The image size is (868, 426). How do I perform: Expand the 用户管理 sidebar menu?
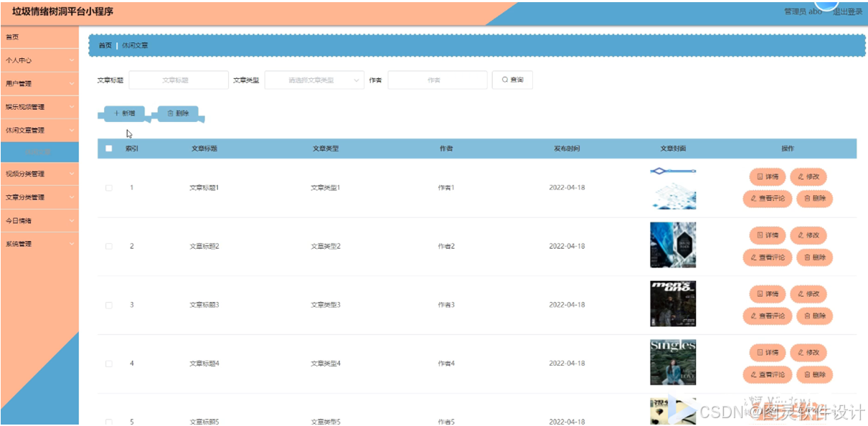(x=39, y=84)
